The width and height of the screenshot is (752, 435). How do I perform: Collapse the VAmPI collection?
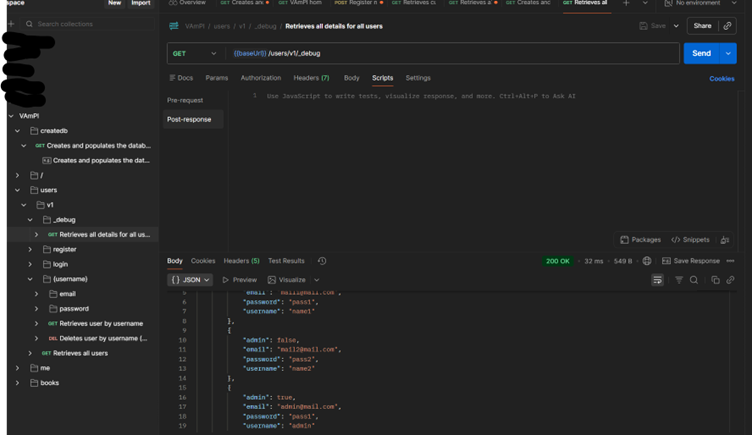11,116
